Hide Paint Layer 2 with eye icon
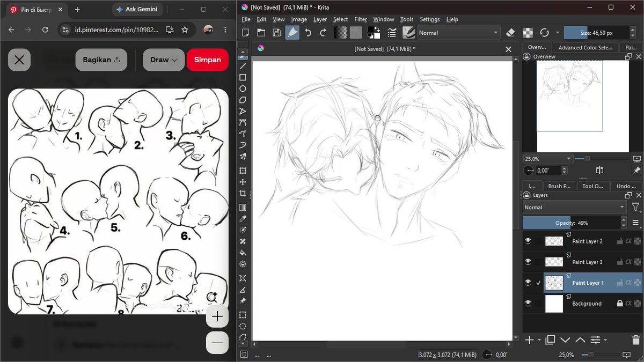The image size is (644, 362). 528,241
